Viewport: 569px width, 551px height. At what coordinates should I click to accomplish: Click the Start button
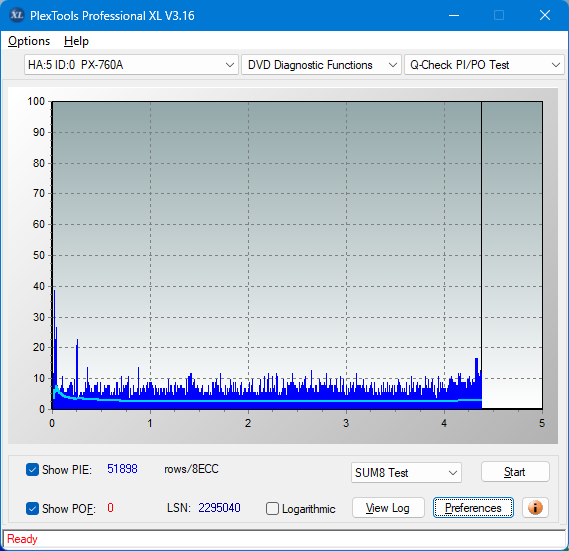pos(515,472)
